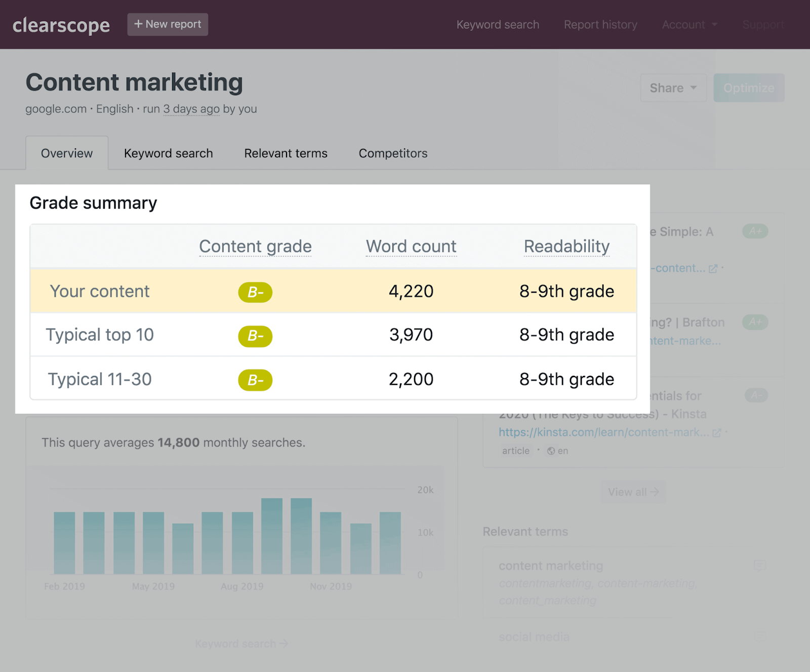Click the comment icon for content marketing term
This screenshot has height=672, width=810.
click(759, 565)
